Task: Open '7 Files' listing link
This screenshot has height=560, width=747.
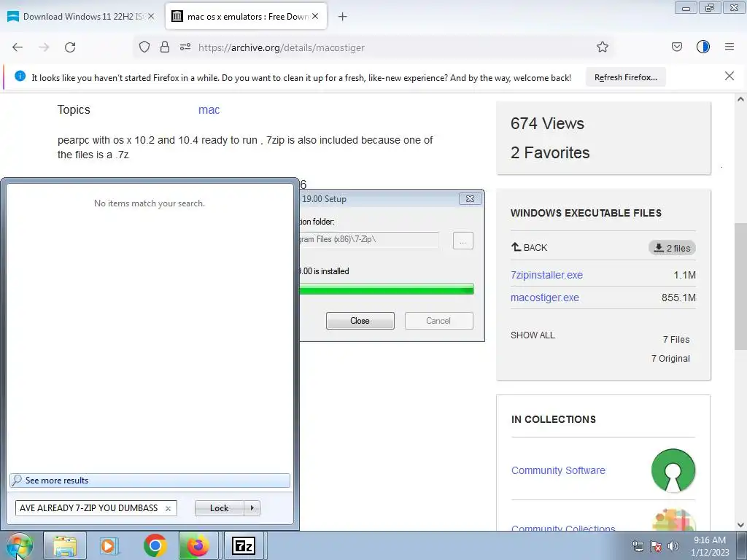Action: (676, 340)
